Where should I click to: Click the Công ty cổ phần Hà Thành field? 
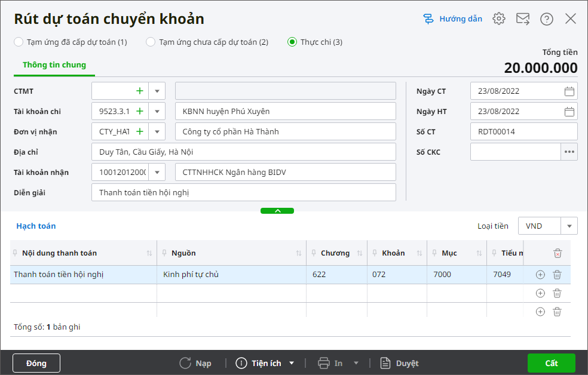[286, 131]
